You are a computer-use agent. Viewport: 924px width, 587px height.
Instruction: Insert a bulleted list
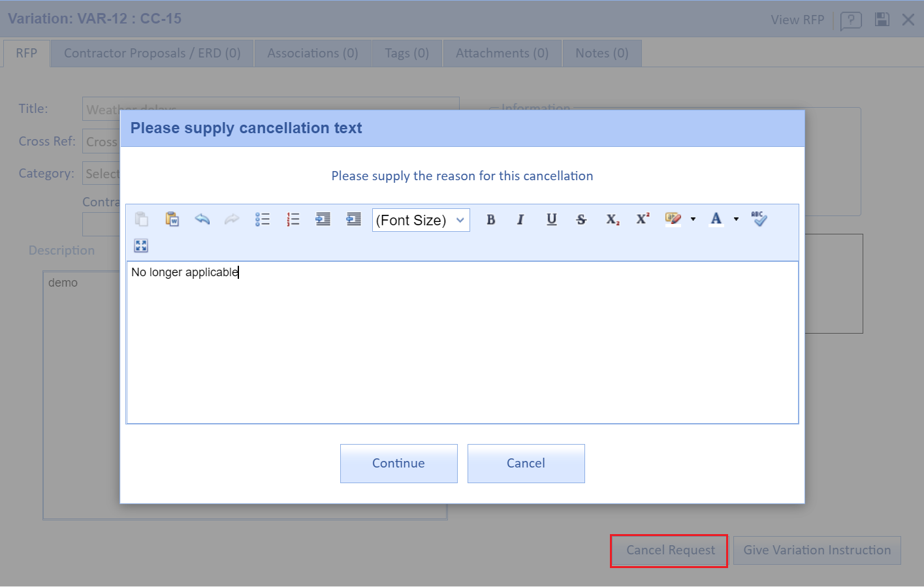click(263, 219)
